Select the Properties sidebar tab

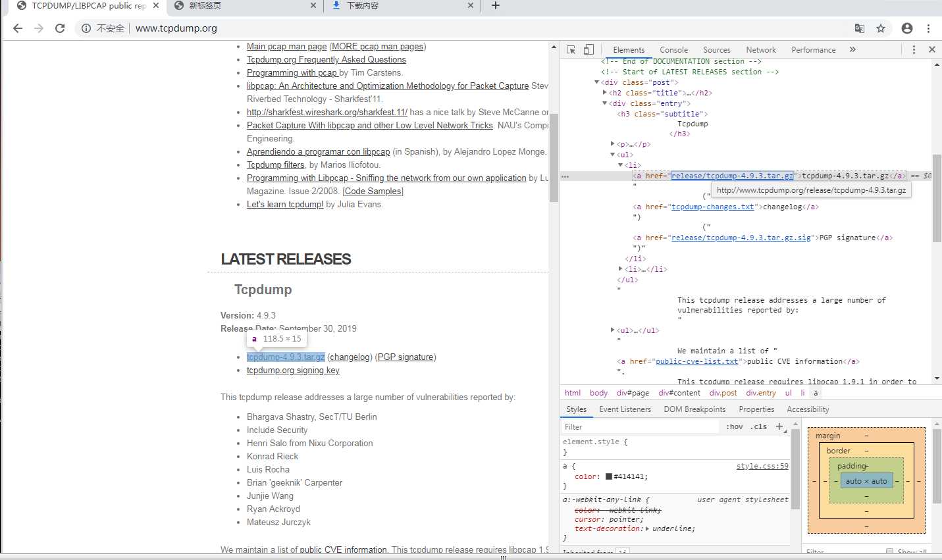pos(756,409)
